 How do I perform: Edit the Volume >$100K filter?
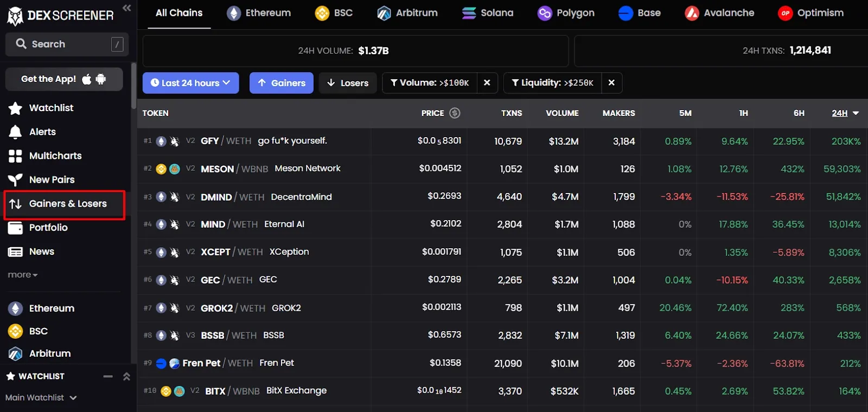[x=430, y=83]
